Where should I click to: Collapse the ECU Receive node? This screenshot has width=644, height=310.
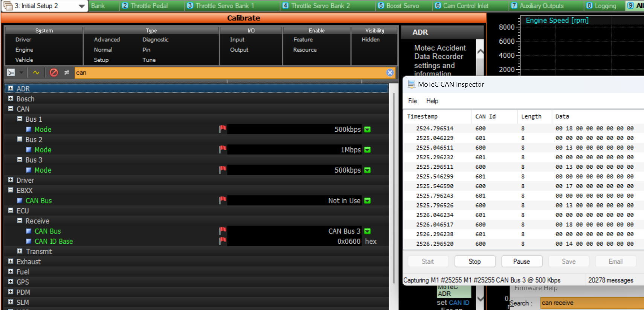[x=20, y=220]
